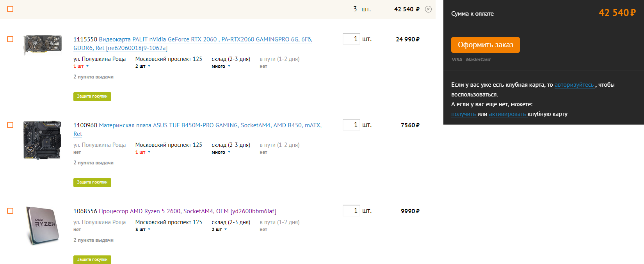Click '2 пункта выдачи' under the ASUS motherboard

click(93, 163)
